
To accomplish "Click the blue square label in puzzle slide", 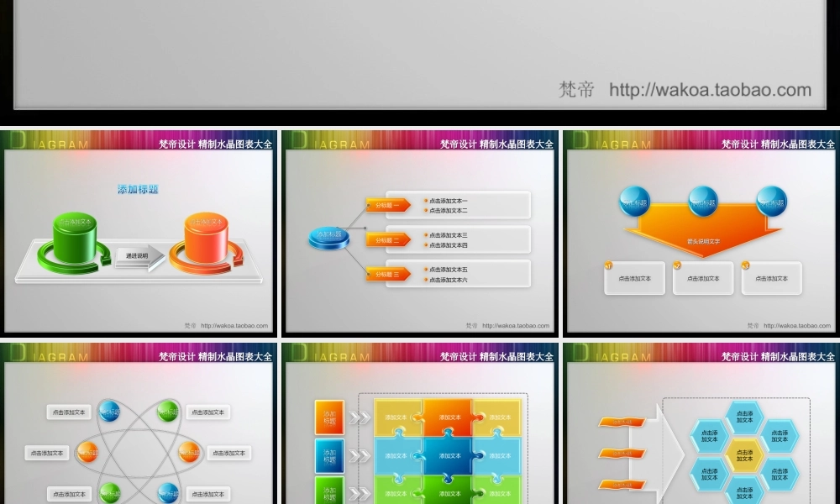I will pos(329,454).
